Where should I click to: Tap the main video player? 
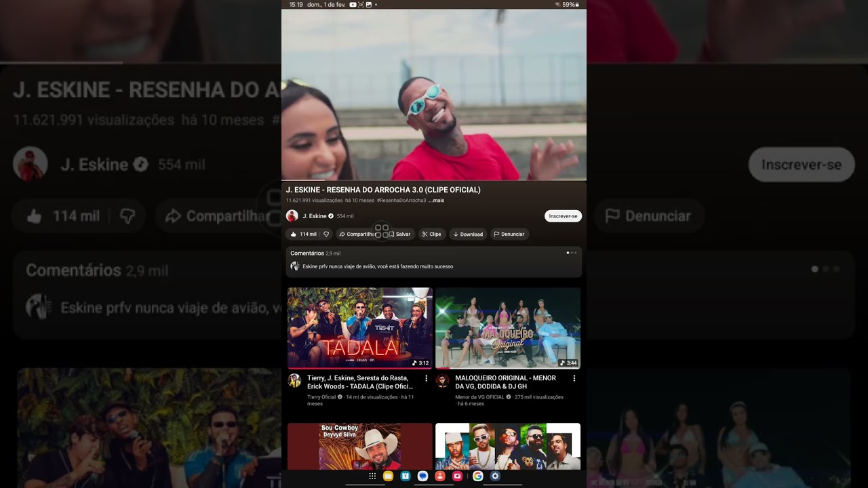pos(434,94)
